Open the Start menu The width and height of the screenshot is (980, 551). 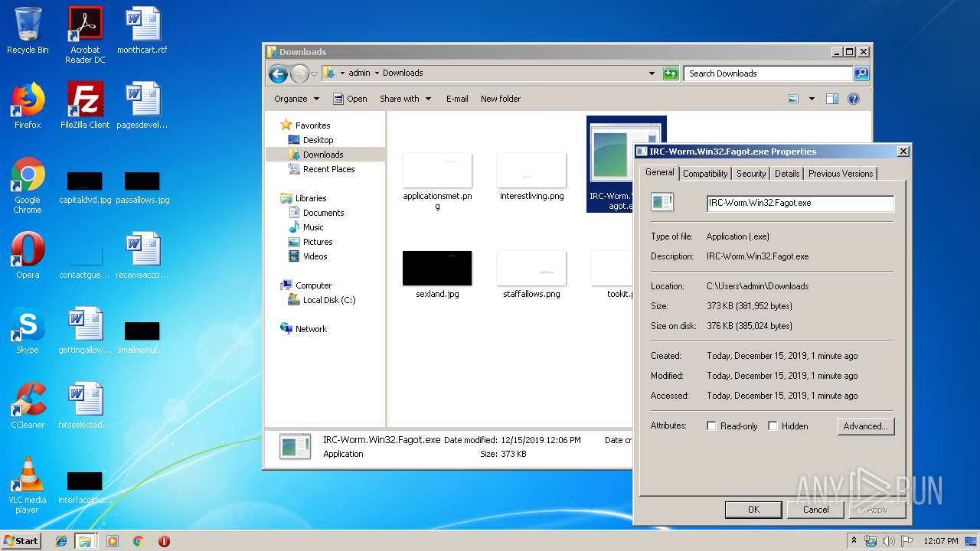(21, 541)
